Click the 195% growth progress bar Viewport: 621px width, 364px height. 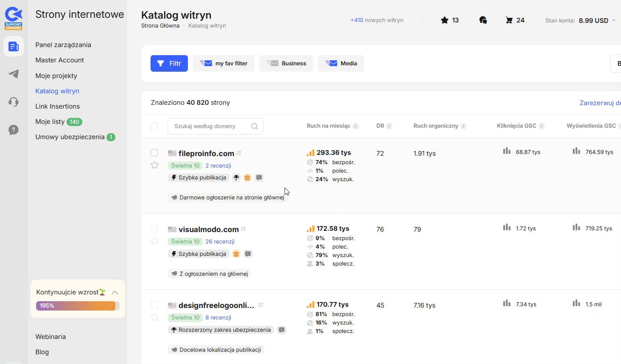[x=77, y=306]
